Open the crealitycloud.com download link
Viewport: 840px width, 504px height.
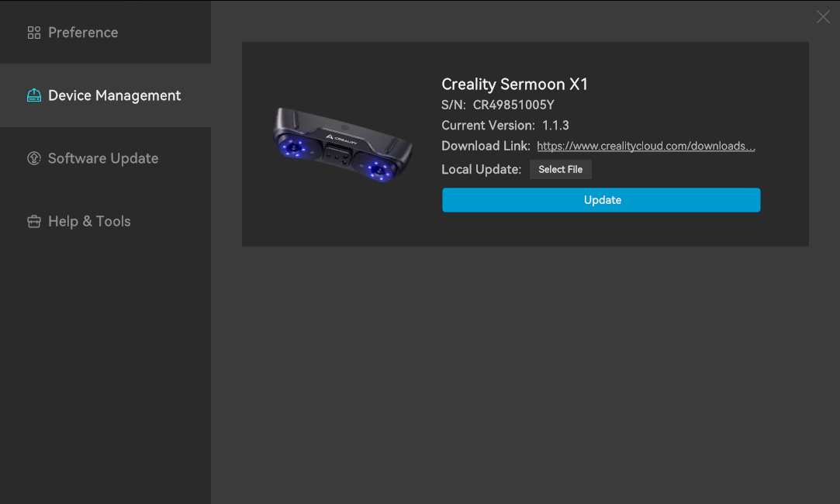click(646, 147)
